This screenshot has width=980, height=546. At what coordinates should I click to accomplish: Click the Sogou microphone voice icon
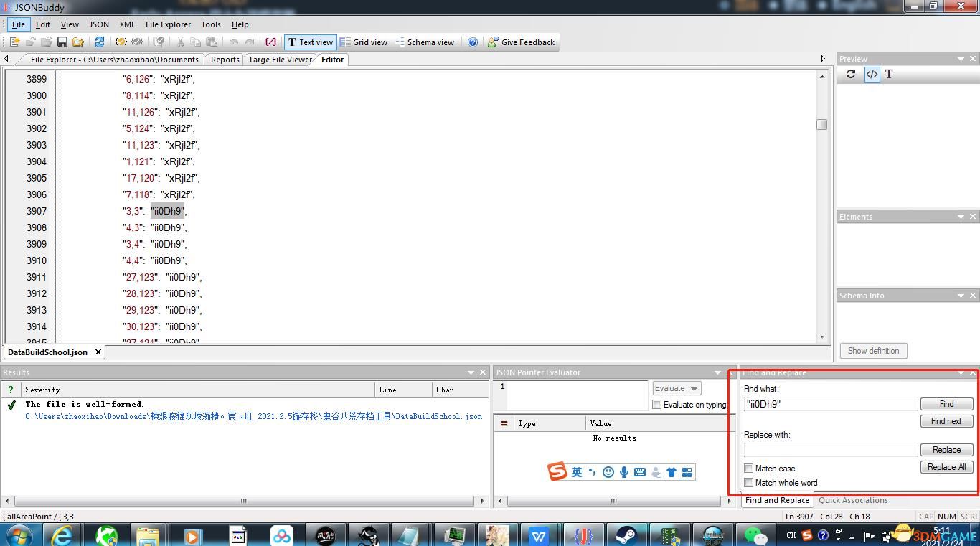(x=624, y=472)
